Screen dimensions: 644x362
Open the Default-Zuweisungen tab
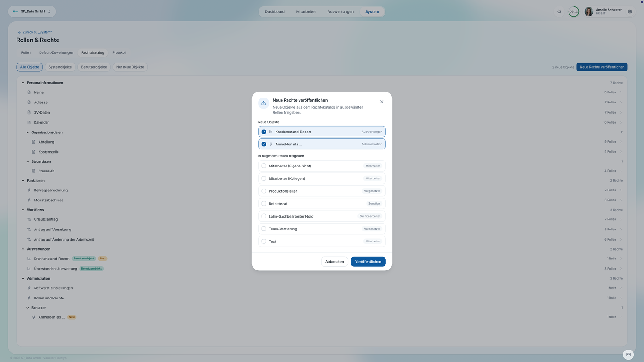(56, 53)
